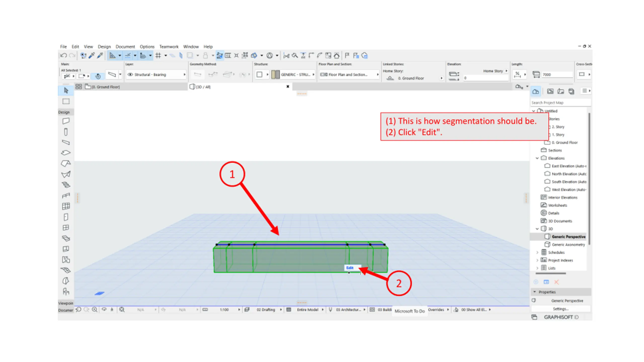The image size is (644, 362).
Task: Select the Stair tool
Action: [x=66, y=185]
